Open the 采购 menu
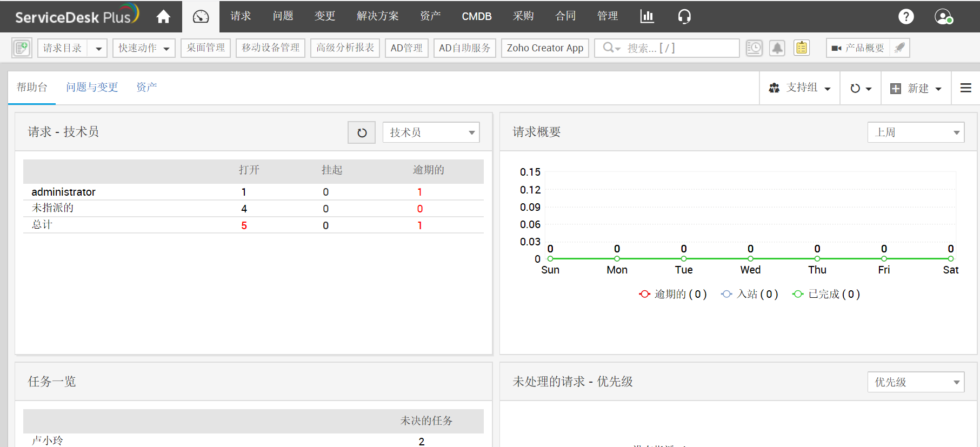Viewport: 980px width, 447px height. coord(523,16)
